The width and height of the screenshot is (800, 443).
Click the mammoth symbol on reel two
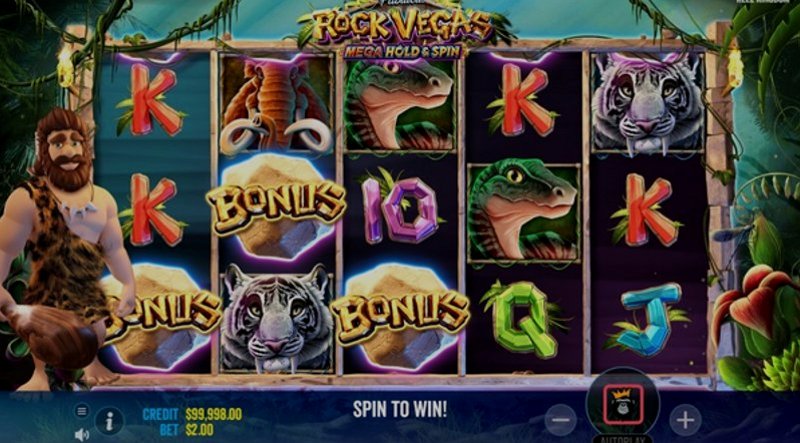coord(277,104)
